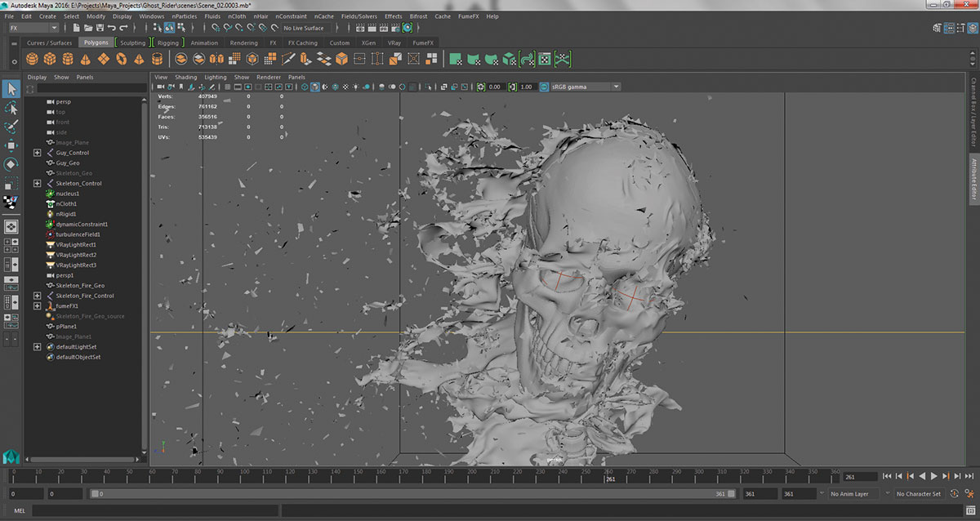The image size is (980, 521).
Task: Click Go to End of playback range
Action: point(969,476)
